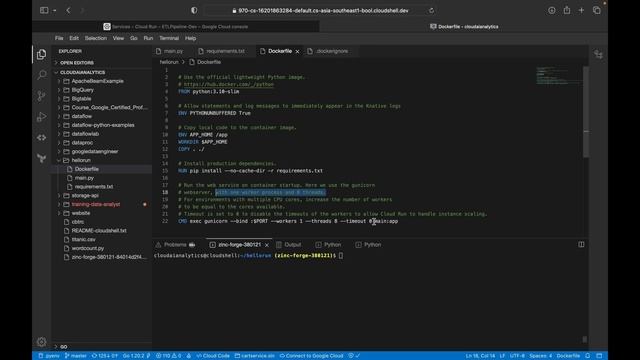Expand the ApacheBeamExample folder
The image size is (640, 360).
pyautogui.click(x=97, y=81)
